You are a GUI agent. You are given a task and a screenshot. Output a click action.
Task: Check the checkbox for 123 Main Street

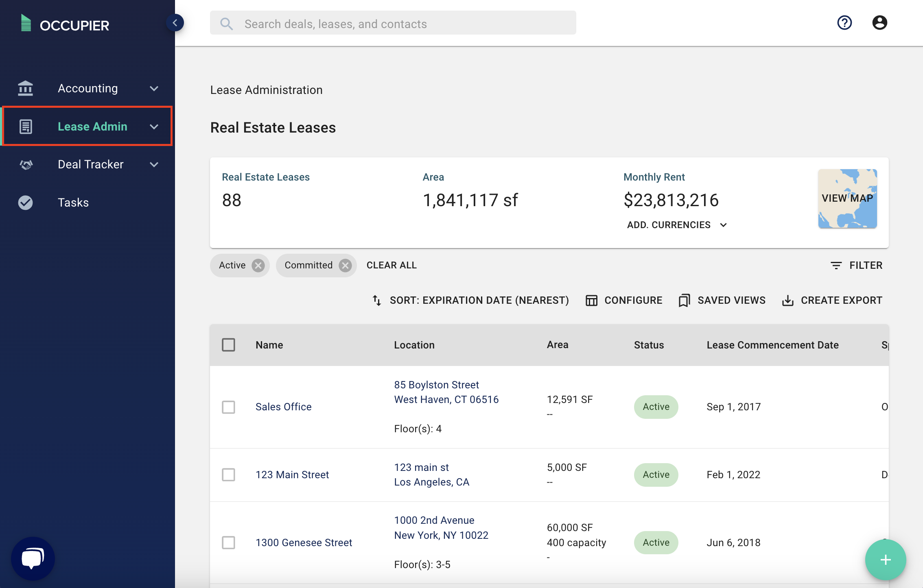229,475
